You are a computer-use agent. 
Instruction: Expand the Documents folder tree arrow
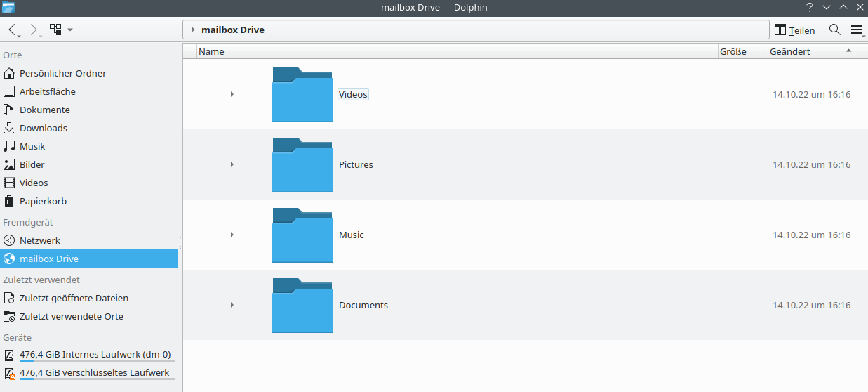[x=232, y=305]
